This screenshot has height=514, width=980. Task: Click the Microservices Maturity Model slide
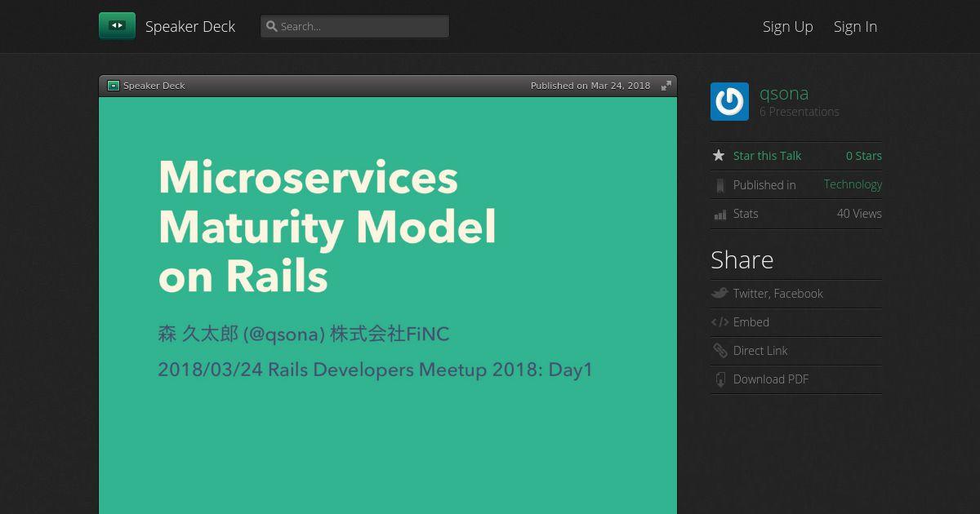pos(388,305)
